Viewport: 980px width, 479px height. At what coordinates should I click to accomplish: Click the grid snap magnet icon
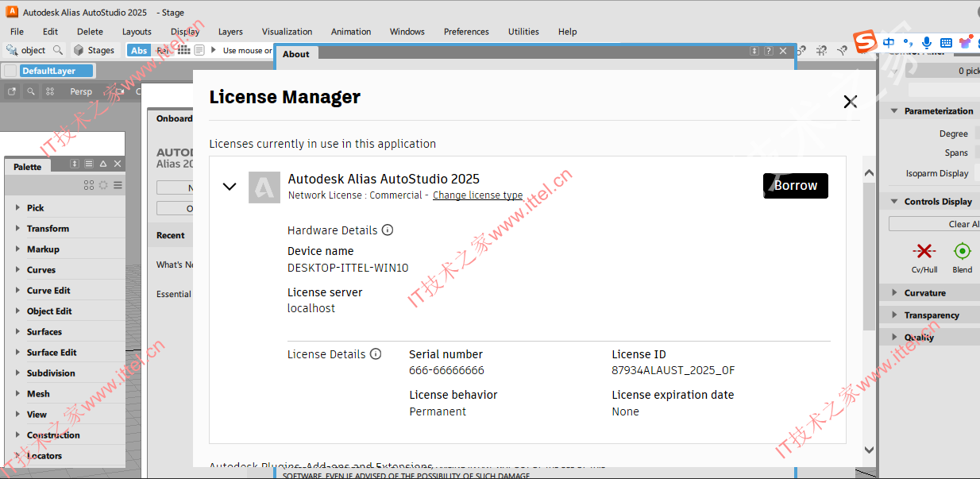822,50
